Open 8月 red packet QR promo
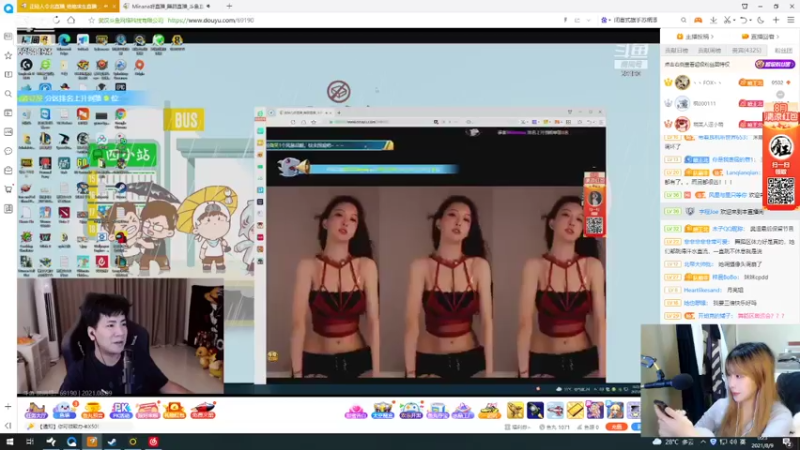Viewport: 800px width, 450px height. (x=780, y=156)
